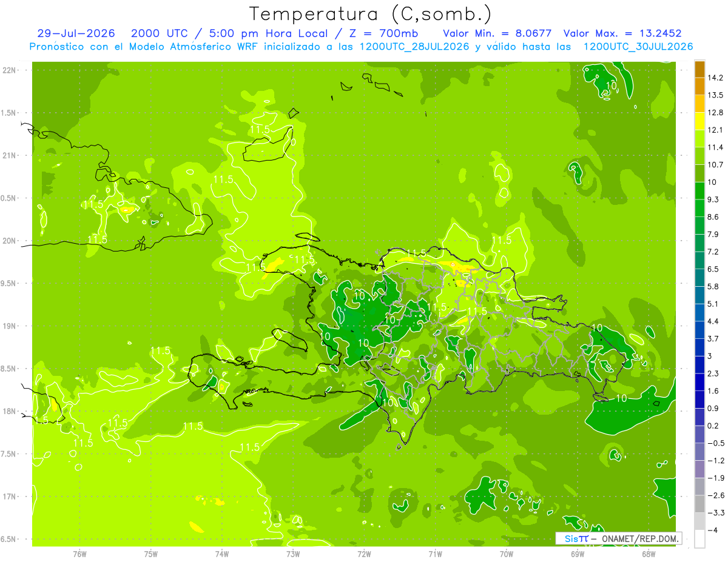Select the '75W' longitude label
The height and width of the screenshot is (562, 728).
(x=151, y=554)
